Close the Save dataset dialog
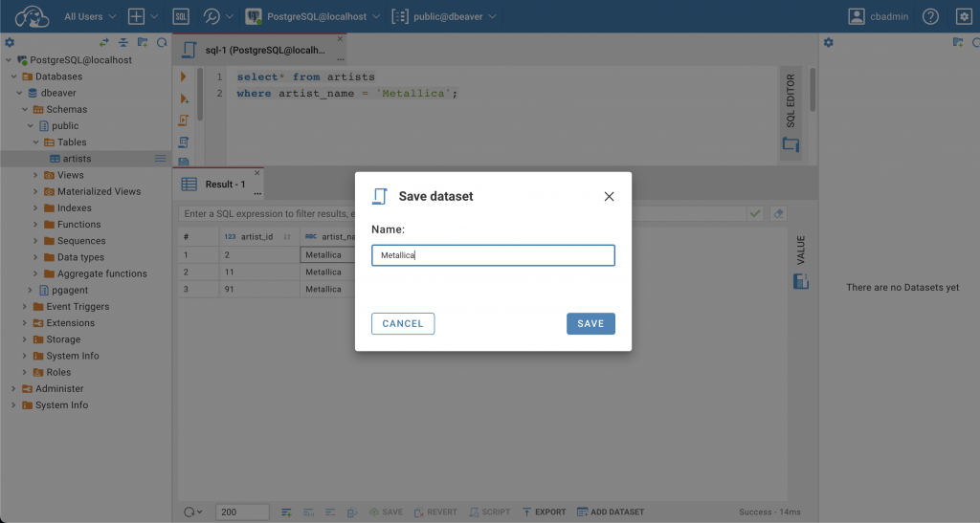 tap(609, 197)
